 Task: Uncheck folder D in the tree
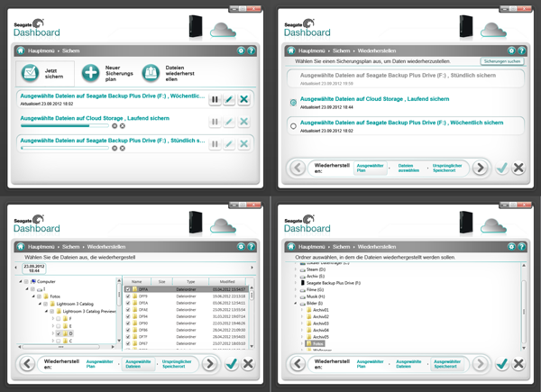[59, 333]
